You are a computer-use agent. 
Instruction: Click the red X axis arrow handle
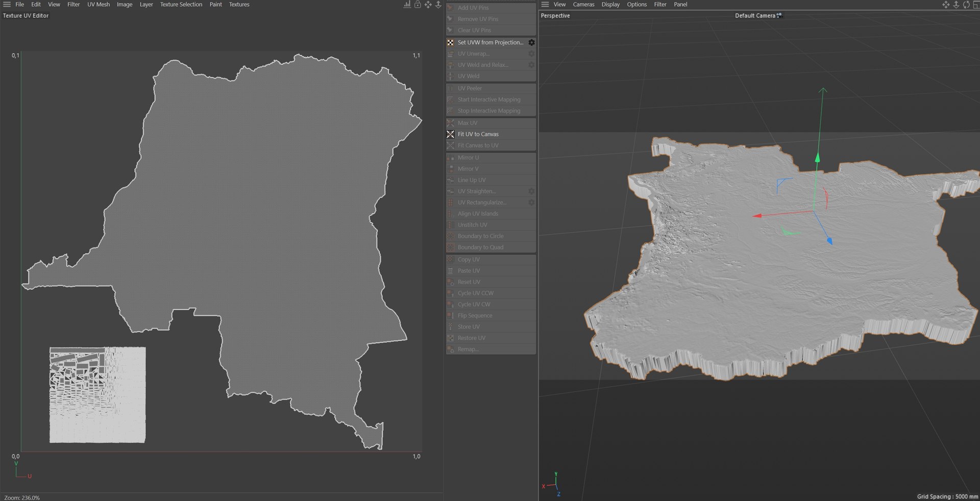click(x=757, y=216)
